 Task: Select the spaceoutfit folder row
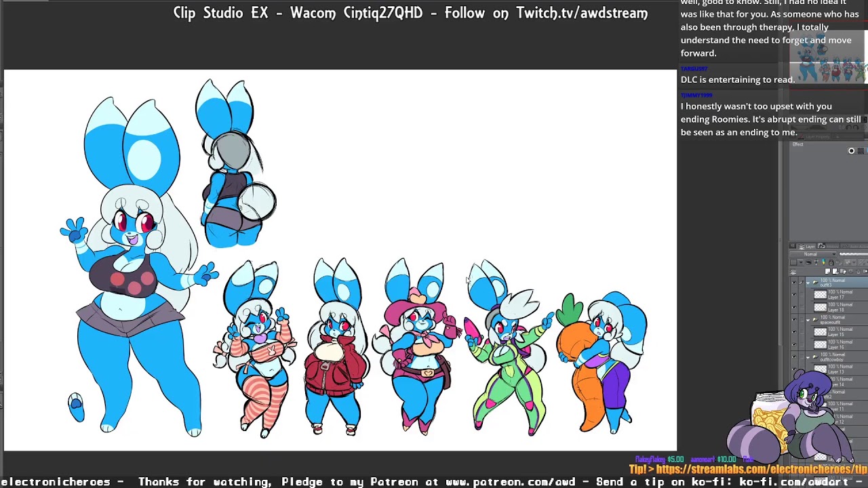[836, 319]
